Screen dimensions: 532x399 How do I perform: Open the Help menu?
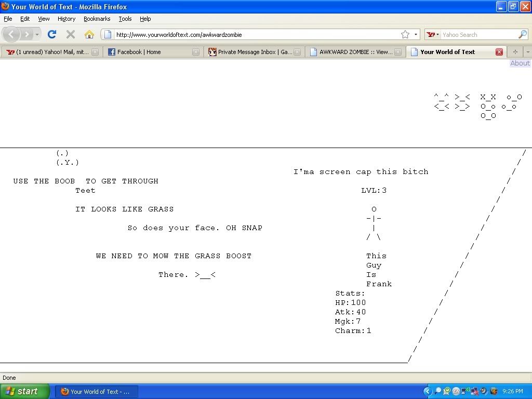145,19
